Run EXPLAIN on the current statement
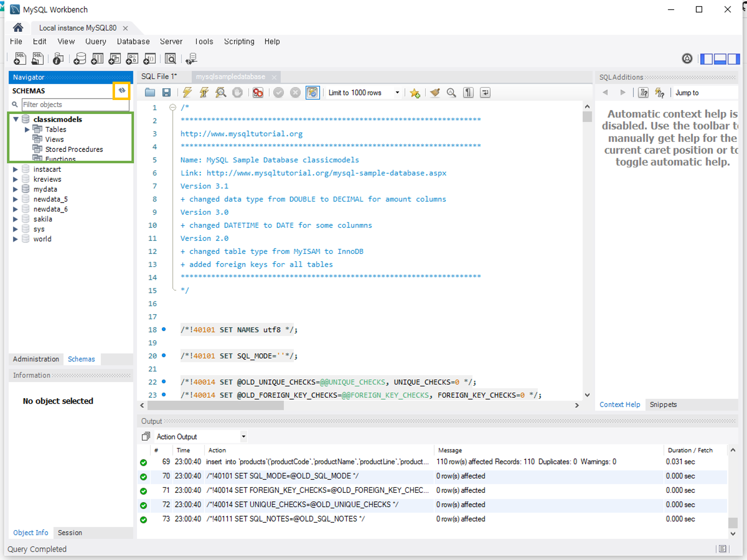Viewport: 747px width, 560px height. pos(221,93)
